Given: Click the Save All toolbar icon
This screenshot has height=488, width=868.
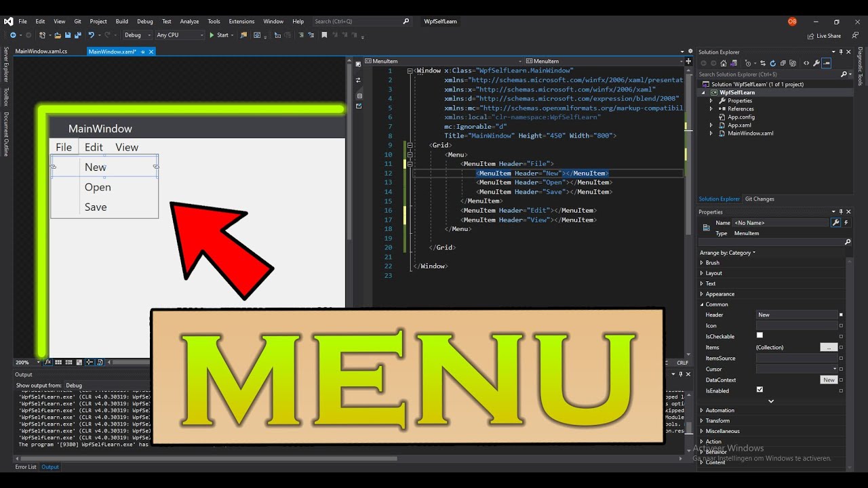Looking at the screenshot, I should click(77, 35).
